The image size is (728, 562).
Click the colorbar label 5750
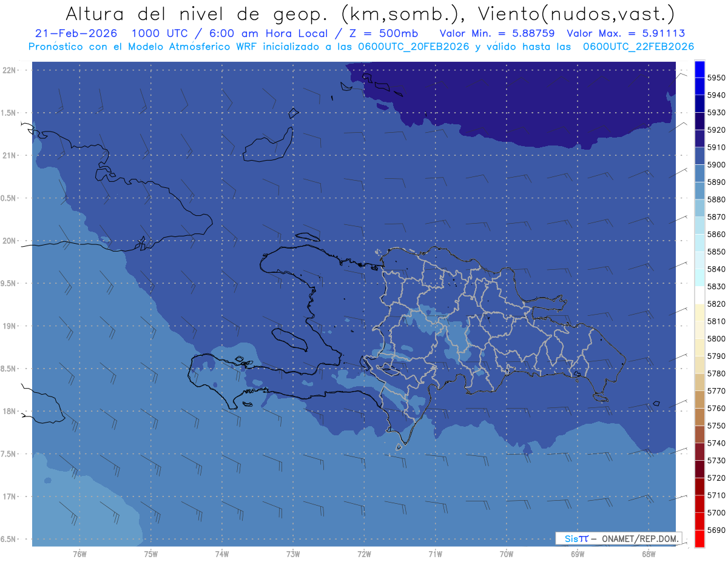(x=716, y=426)
